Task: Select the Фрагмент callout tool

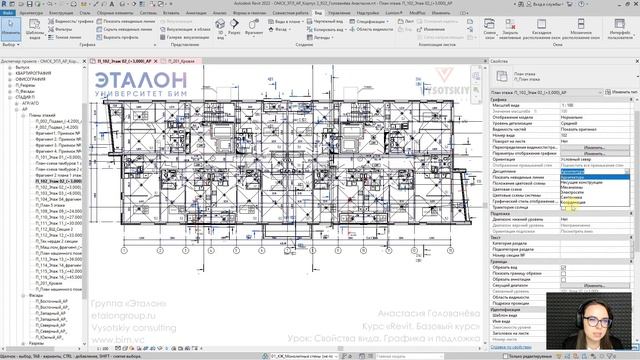Action: [253, 27]
